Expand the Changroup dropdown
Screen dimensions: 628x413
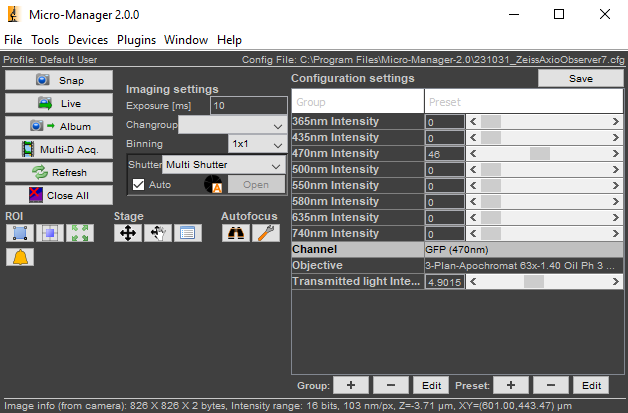click(x=232, y=125)
